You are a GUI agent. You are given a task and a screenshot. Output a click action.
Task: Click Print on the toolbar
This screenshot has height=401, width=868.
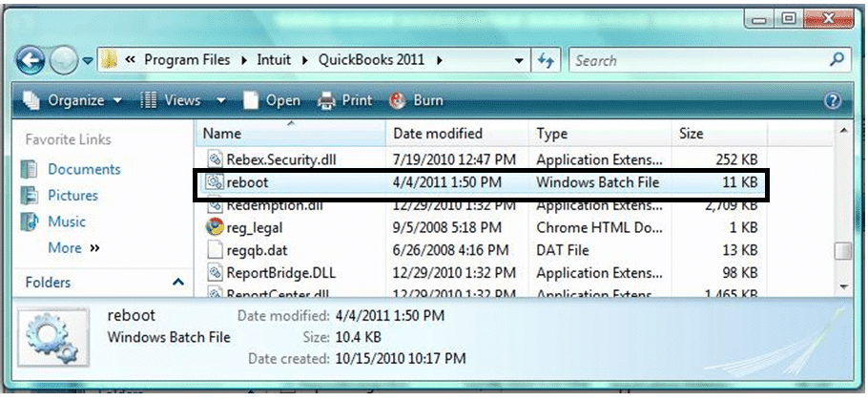pos(345,100)
